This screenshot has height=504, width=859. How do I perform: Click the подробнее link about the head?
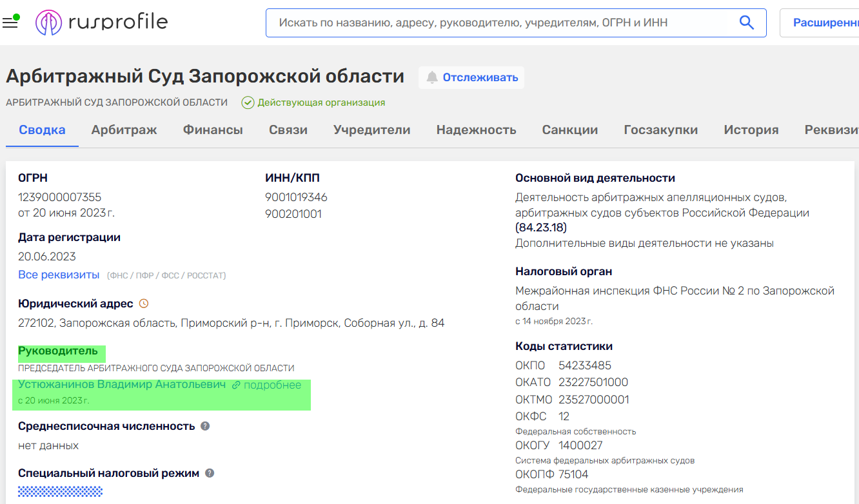point(272,385)
